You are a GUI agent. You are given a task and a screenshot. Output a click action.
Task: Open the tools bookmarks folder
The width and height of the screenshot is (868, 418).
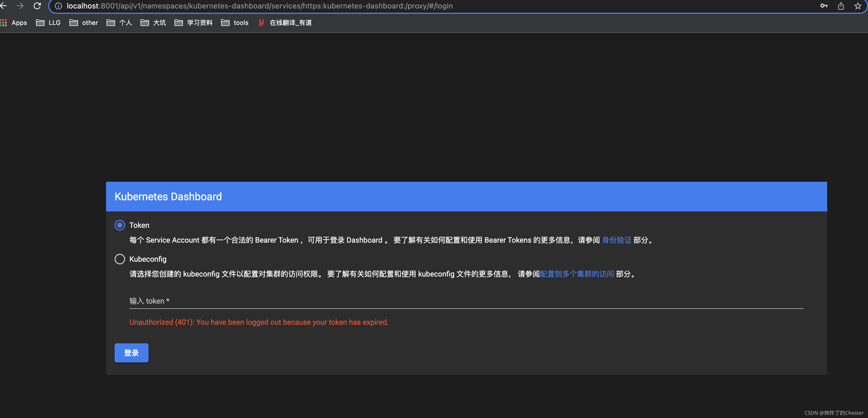(235, 23)
